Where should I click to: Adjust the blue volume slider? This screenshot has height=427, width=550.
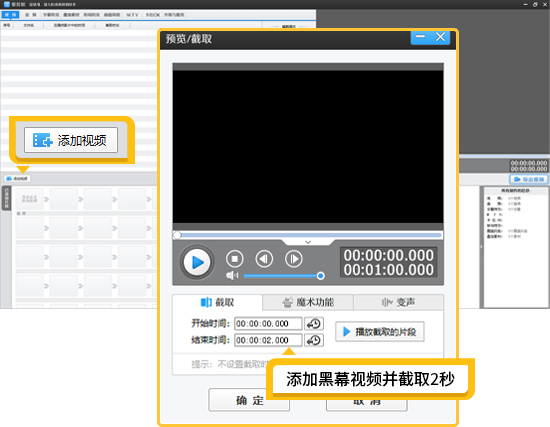284,276
